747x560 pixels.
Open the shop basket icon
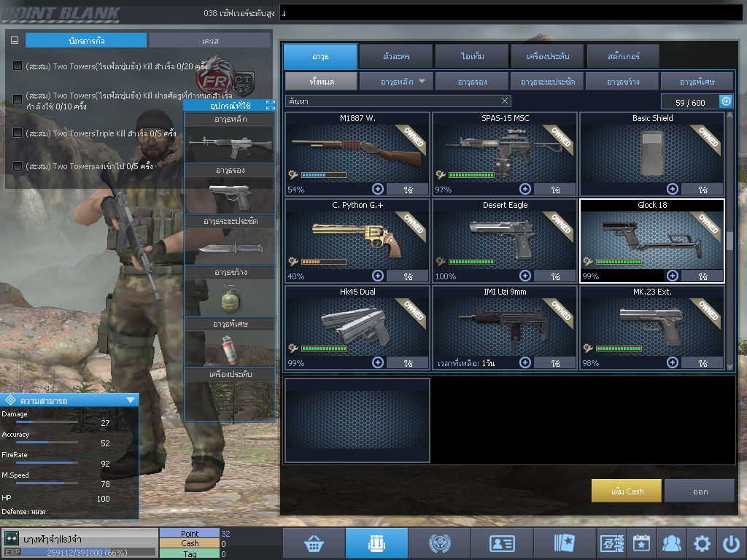click(x=314, y=542)
